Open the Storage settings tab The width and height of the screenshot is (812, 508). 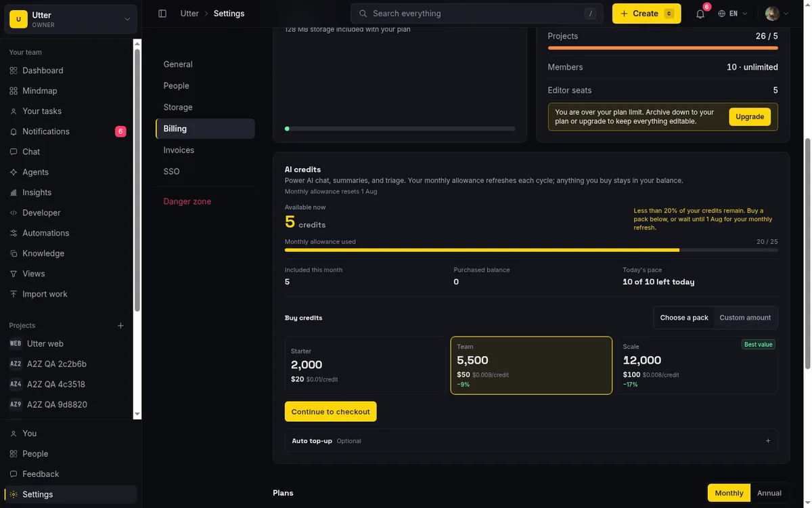205,107
